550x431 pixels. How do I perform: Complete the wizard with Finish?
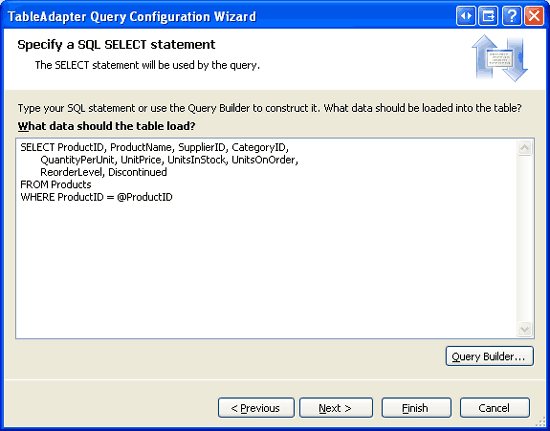pyautogui.click(x=416, y=408)
